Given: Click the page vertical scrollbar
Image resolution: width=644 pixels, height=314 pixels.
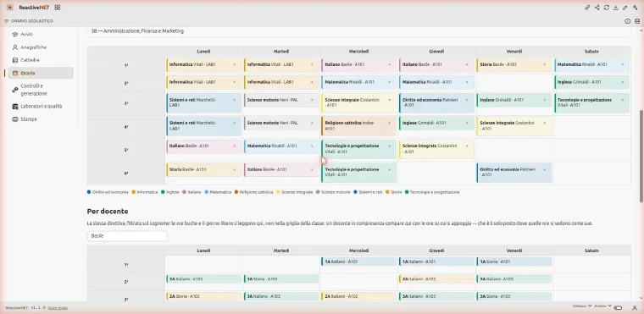Looking at the screenshot, I should (641, 156).
